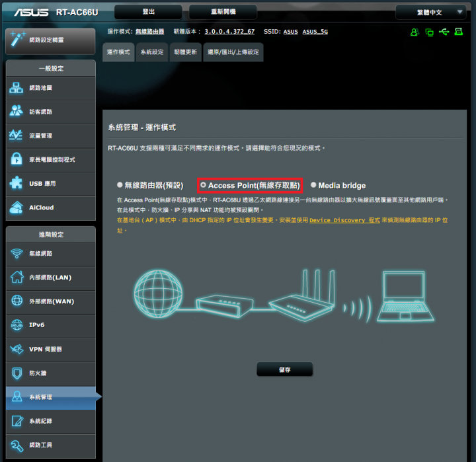Click the 網路設定精靈 button

[x=50, y=41]
